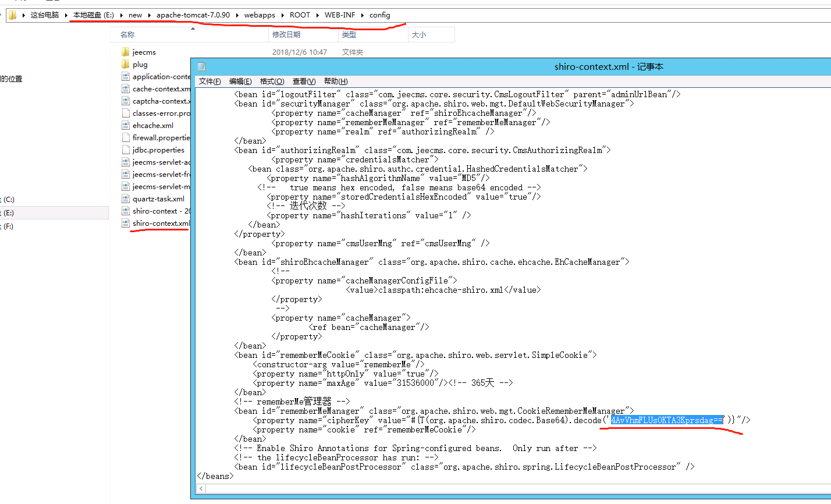Sort files by the 大小 column header
Viewport: 831px width, 504px height.
431,35
